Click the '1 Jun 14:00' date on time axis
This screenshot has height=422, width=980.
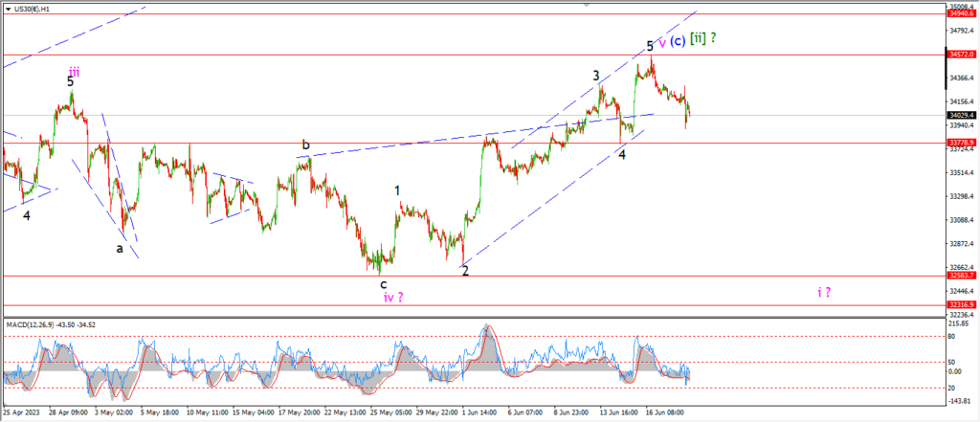[480, 412]
